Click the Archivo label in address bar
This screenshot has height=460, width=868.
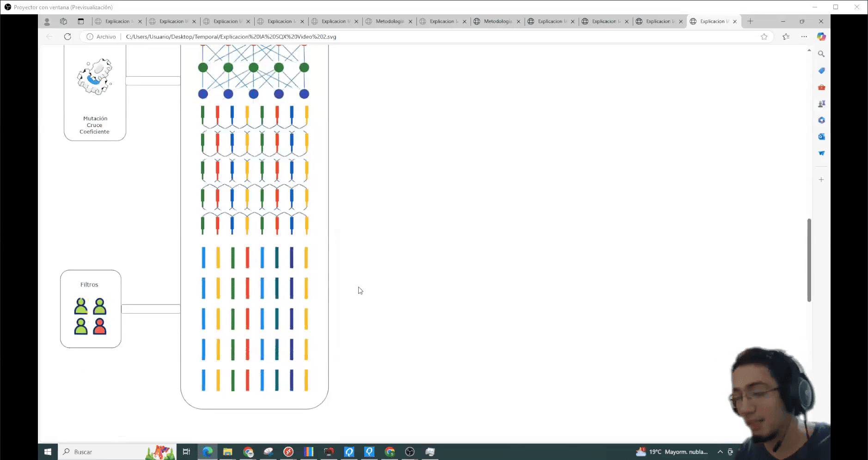coord(106,36)
